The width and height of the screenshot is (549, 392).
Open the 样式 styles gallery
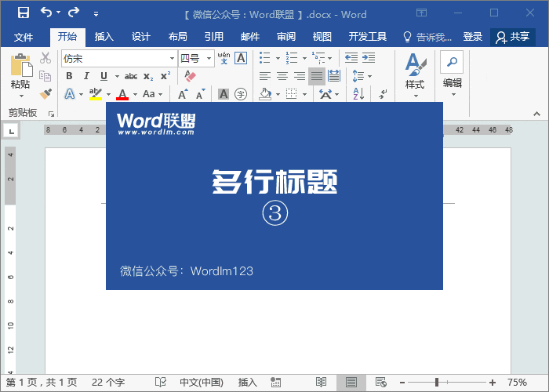point(415,75)
